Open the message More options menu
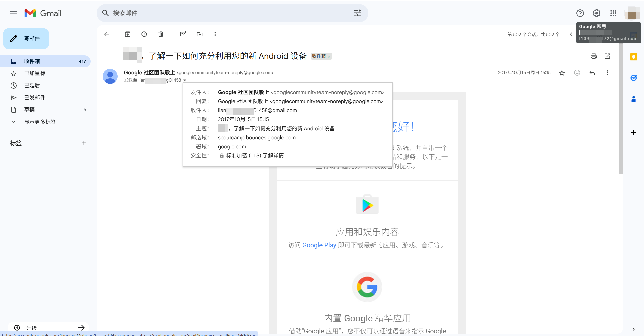The width and height of the screenshot is (644, 336). [x=607, y=73]
